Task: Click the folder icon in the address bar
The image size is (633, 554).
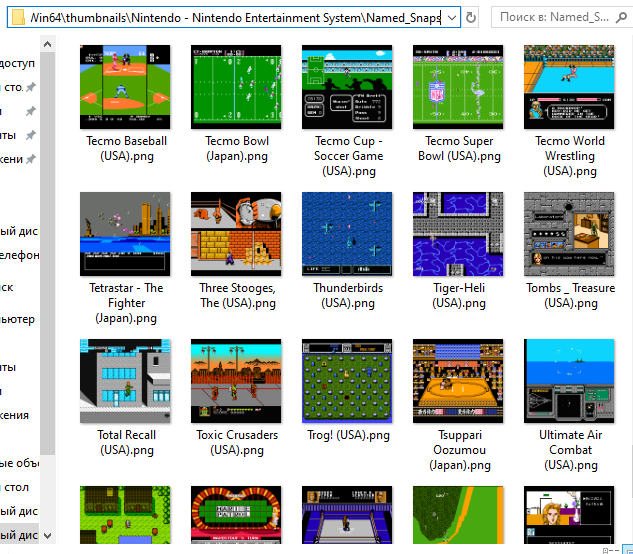Action: pos(19,17)
